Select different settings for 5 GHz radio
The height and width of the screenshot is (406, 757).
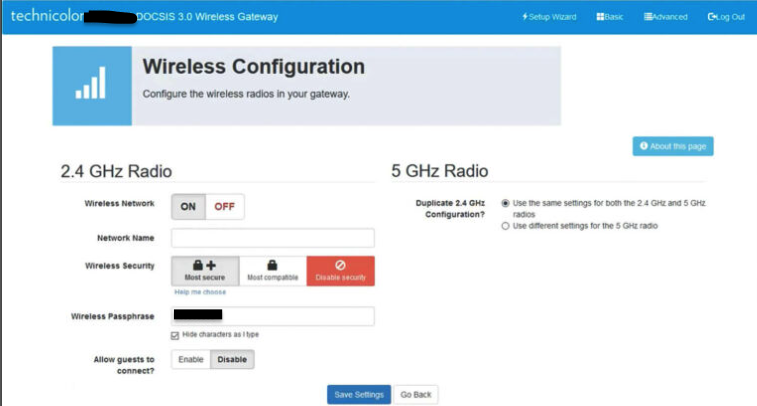click(x=505, y=226)
